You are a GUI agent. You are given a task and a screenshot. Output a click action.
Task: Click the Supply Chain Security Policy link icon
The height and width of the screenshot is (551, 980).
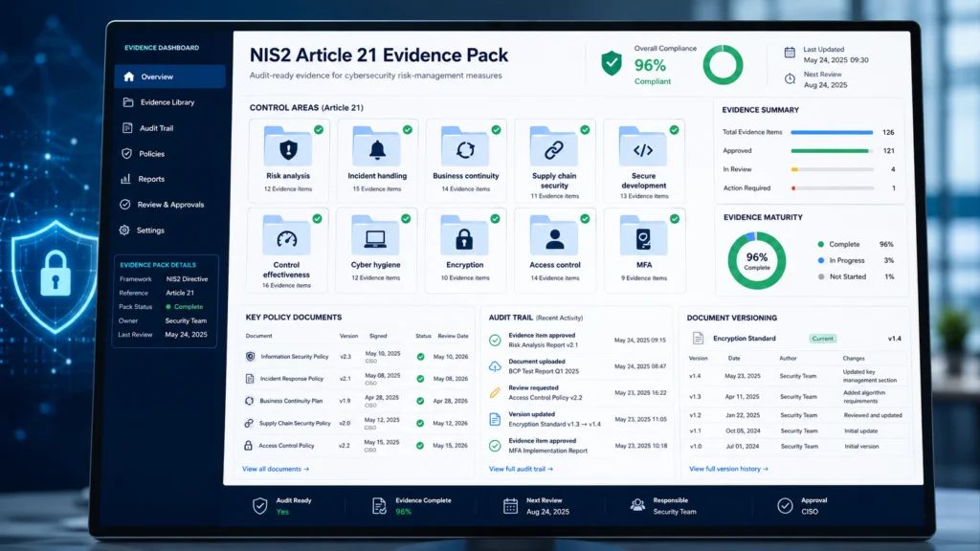coord(249,423)
